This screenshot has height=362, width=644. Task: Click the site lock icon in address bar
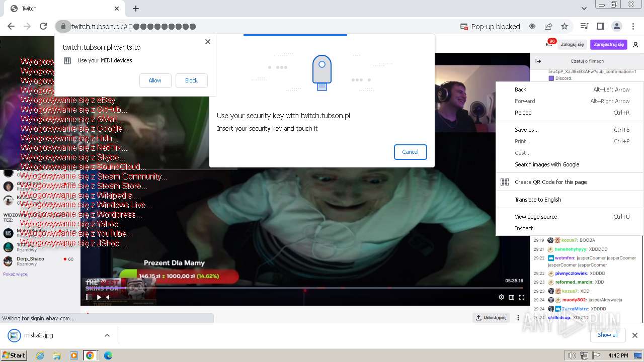click(63, 26)
